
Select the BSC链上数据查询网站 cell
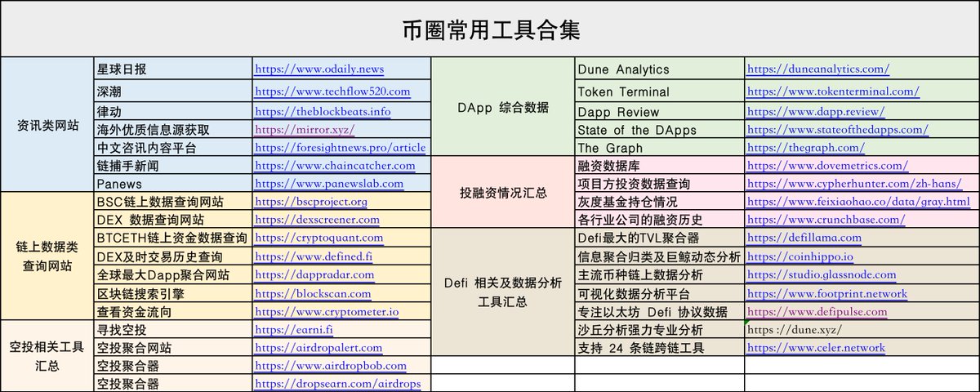coord(174,202)
